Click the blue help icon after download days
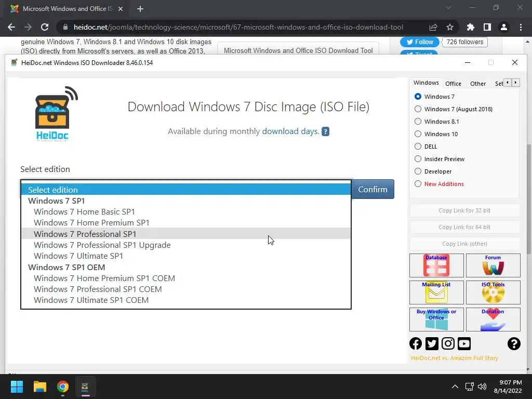The height and width of the screenshot is (399, 532). (x=325, y=131)
